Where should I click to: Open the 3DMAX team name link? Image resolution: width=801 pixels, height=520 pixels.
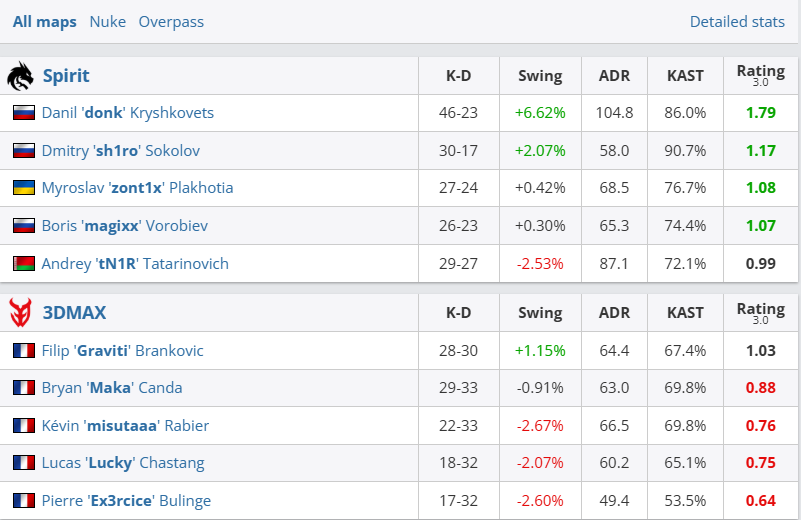point(74,313)
